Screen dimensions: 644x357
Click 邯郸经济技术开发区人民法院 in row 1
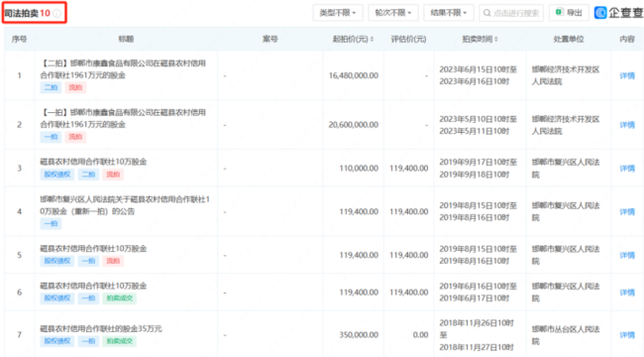[566, 75]
